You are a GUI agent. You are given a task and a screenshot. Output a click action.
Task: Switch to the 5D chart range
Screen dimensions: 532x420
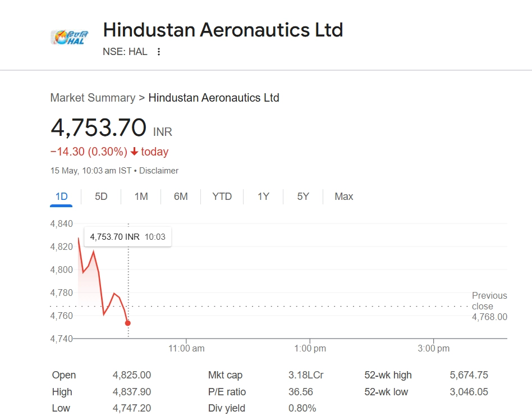point(101,197)
